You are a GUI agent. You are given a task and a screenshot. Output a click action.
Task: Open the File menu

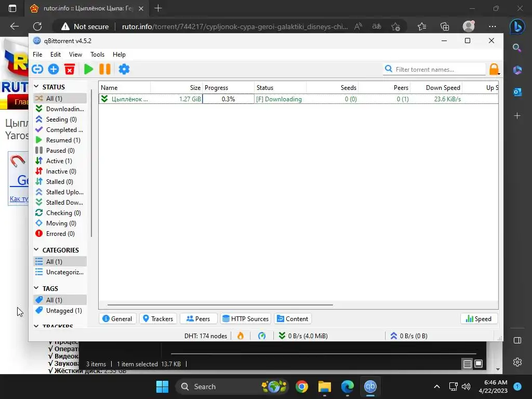tap(37, 54)
